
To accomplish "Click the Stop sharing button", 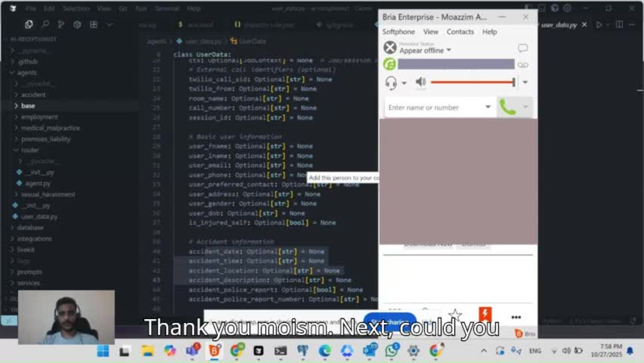I will tap(390, 322).
